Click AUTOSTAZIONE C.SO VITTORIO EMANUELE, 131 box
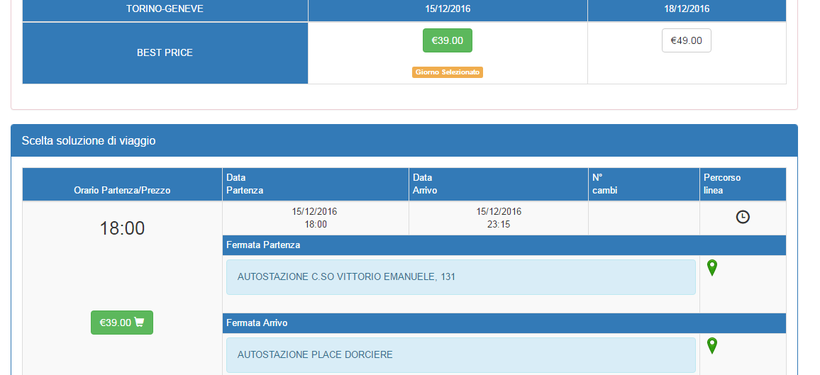This screenshot has height=375, width=820. pyautogui.click(x=461, y=277)
